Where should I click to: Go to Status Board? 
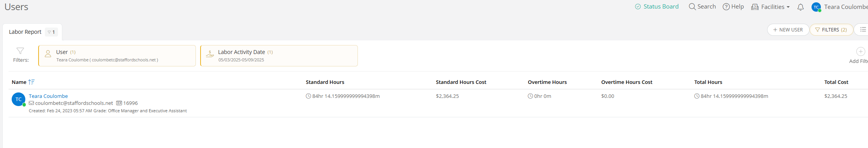(657, 7)
